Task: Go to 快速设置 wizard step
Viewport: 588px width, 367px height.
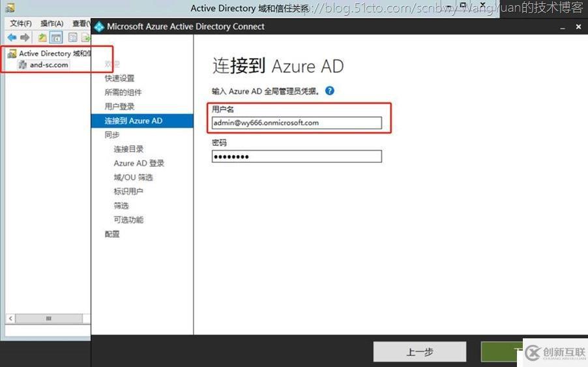Action: click(119, 78)
